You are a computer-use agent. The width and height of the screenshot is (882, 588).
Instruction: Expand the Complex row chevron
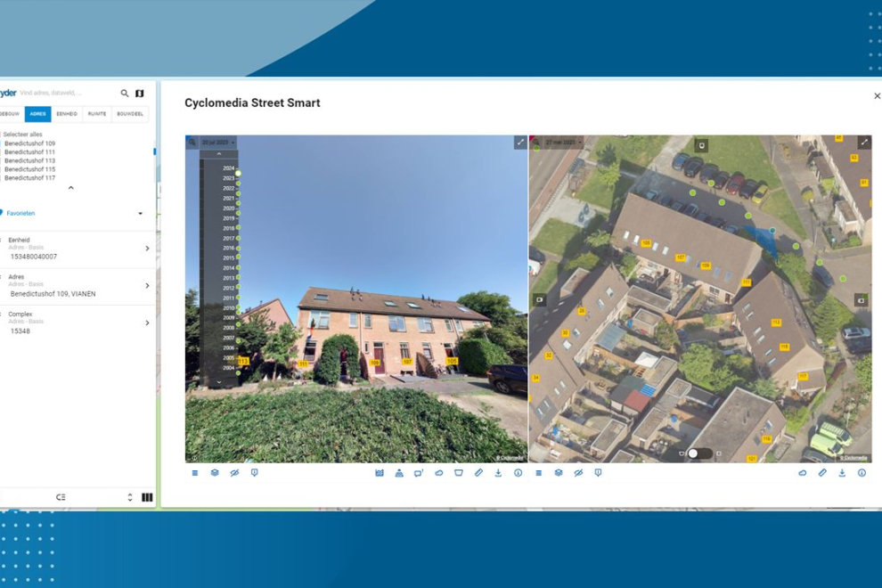point(147,323)
